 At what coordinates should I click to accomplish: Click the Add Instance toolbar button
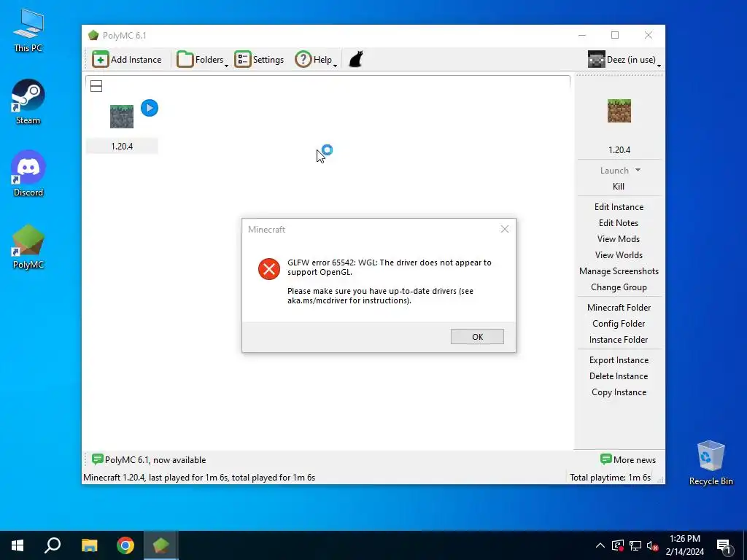(127, 60)
